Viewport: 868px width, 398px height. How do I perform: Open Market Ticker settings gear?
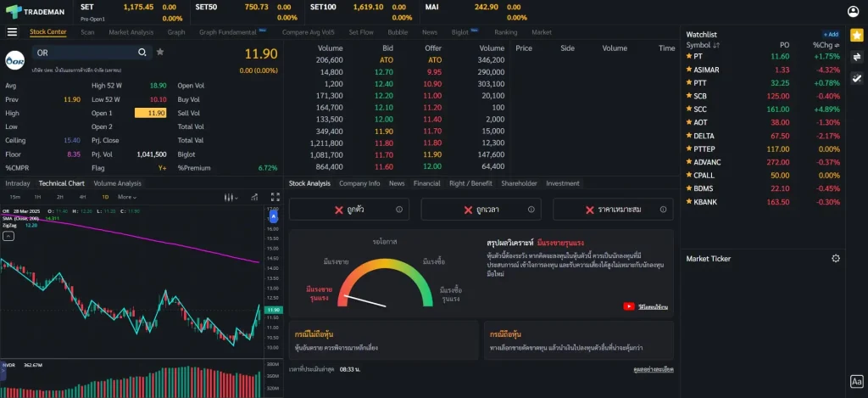836,259
